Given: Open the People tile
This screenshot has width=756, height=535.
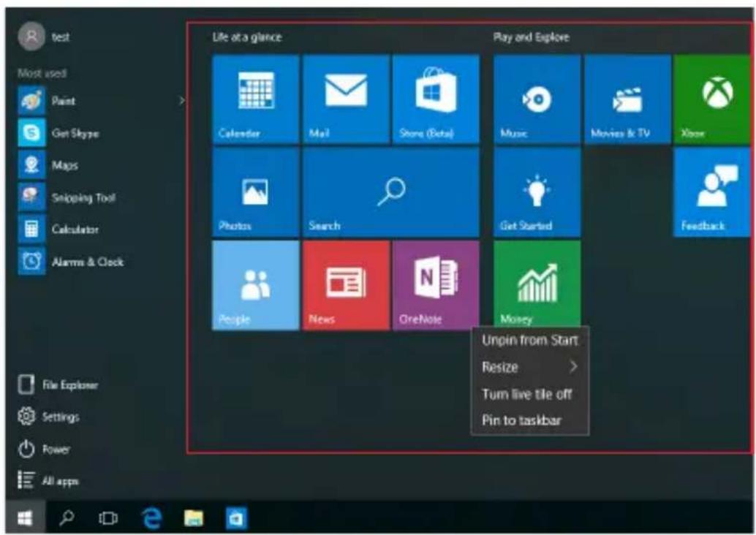Looking at the screenshot, I should tap(256, 285).
